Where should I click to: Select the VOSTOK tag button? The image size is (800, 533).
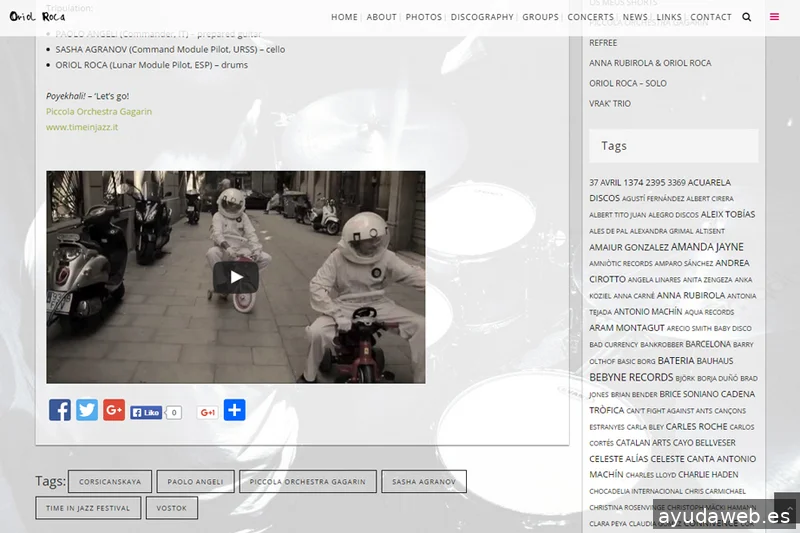coord(171,508)
